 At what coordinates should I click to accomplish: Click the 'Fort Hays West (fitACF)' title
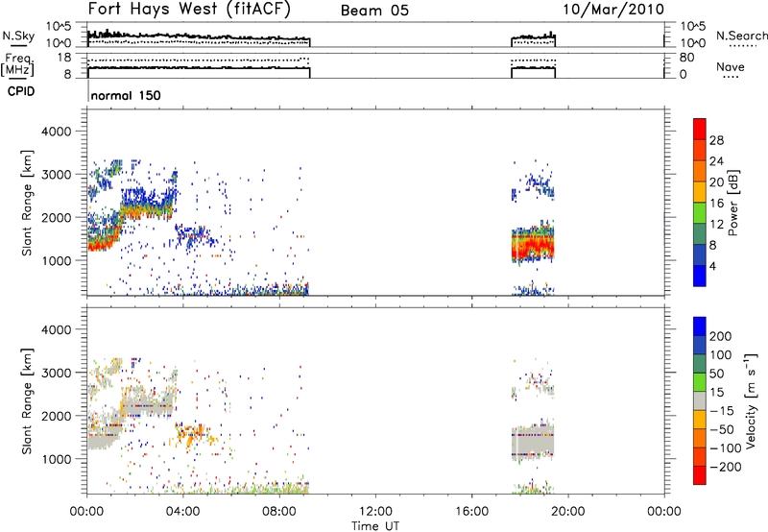click(189, 9)
